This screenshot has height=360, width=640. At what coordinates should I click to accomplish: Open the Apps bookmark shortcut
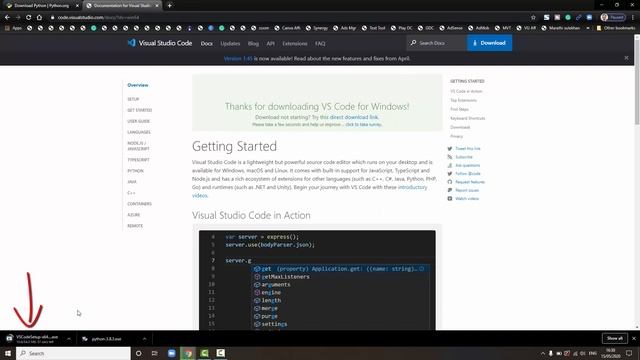point(13,28)
